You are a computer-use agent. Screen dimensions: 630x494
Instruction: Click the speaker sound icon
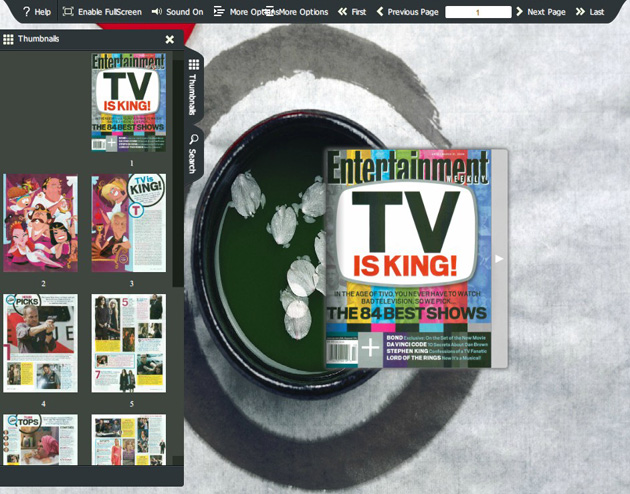coord(157,12)
